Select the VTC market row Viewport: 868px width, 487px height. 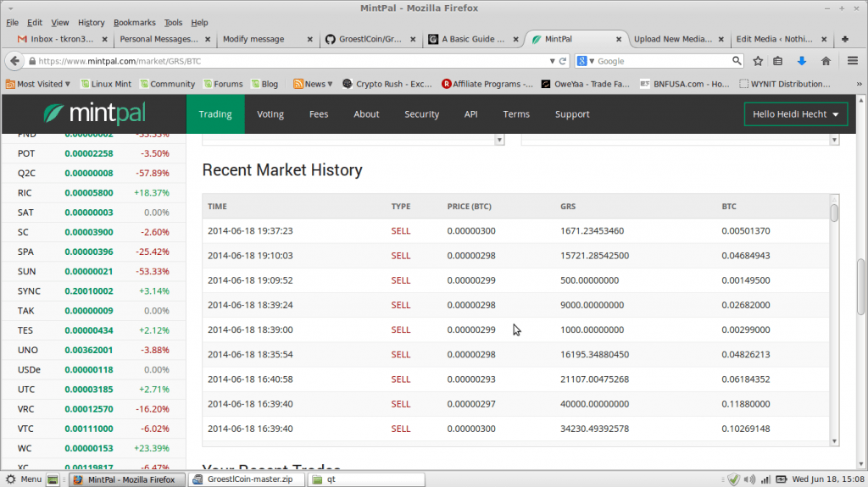[x=93, y=429]
